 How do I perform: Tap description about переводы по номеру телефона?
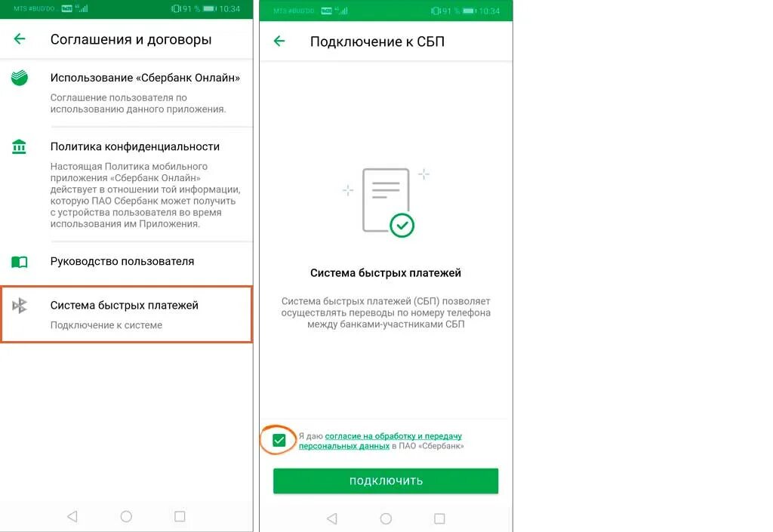point(386,312)
